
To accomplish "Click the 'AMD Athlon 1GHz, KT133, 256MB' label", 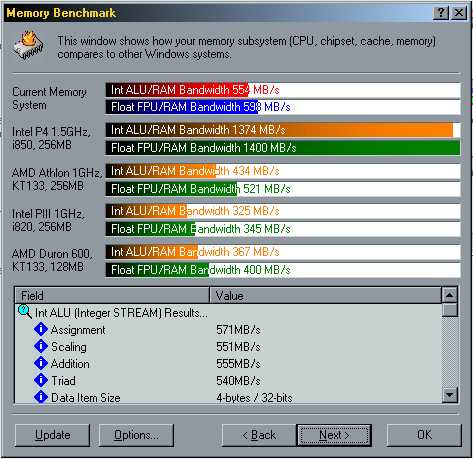I will click(56, 179).
